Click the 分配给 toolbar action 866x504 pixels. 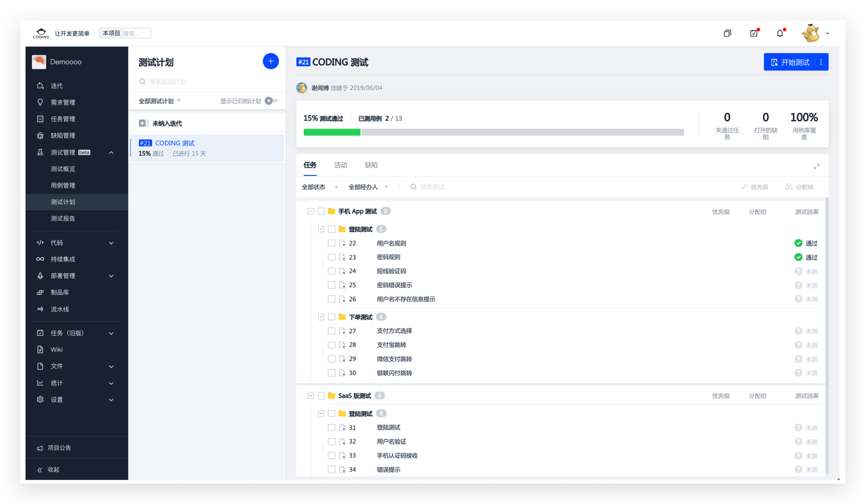(800, 187)
